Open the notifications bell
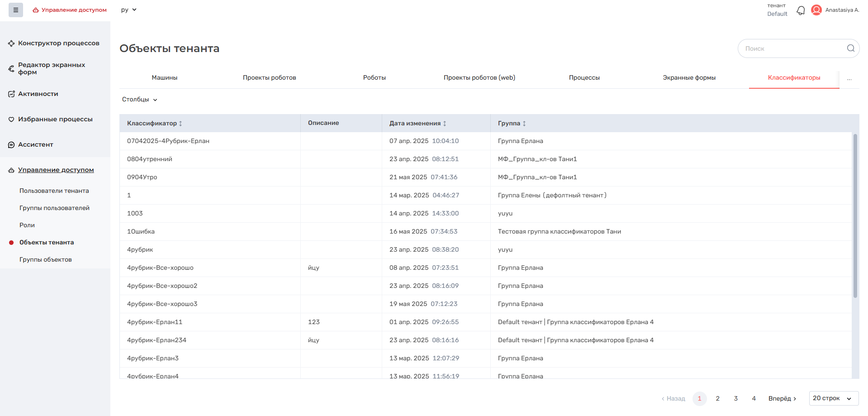The width and height of the screenshot is (868, 416). [x=801, y=10]
